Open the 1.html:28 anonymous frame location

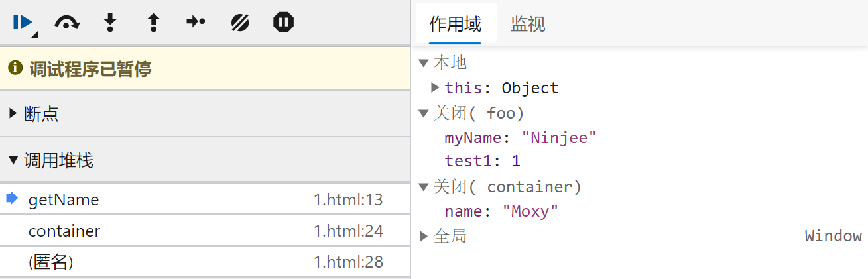point(348,262)
